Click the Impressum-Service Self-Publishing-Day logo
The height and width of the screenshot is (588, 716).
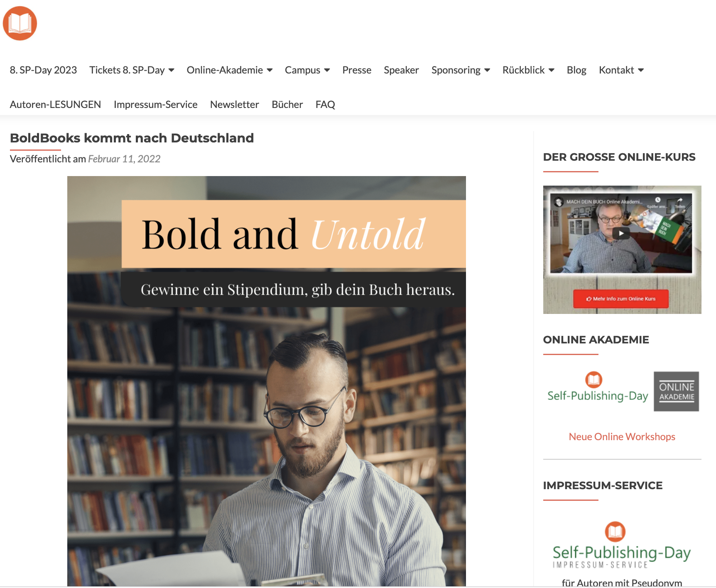pyautogui.click(x=622, y=545)
